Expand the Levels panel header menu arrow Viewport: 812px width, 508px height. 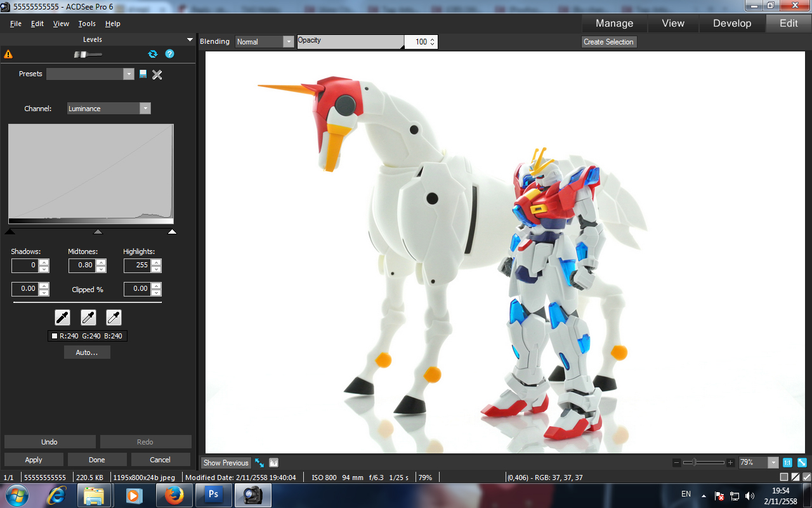point(190,39)
